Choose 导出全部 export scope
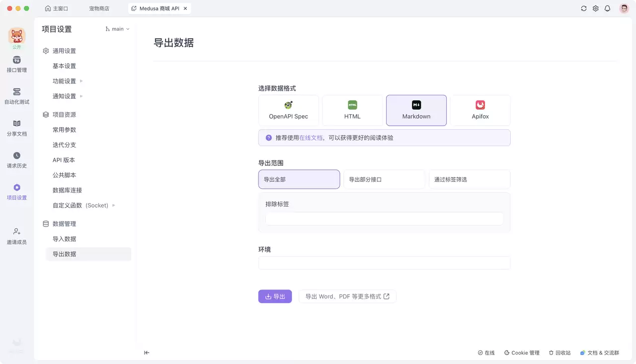Image resolution: width=636 pixels, height=364 pixels. coord(299,179)
